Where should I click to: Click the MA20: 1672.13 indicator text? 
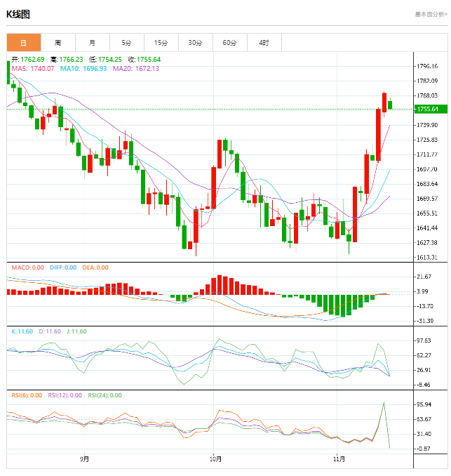point(136,69)
